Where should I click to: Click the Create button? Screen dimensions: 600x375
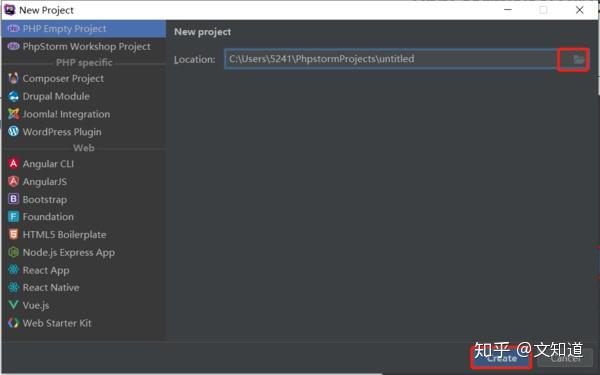pyautogui.click(x=501, y=358)
